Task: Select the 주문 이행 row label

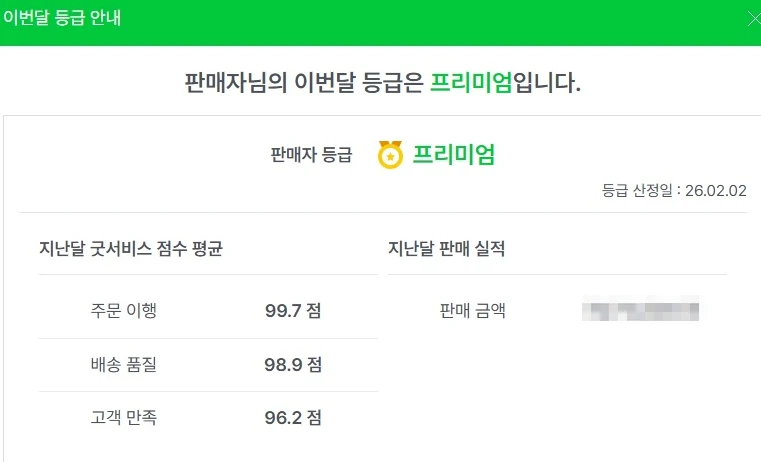Action: pos(123,310)
